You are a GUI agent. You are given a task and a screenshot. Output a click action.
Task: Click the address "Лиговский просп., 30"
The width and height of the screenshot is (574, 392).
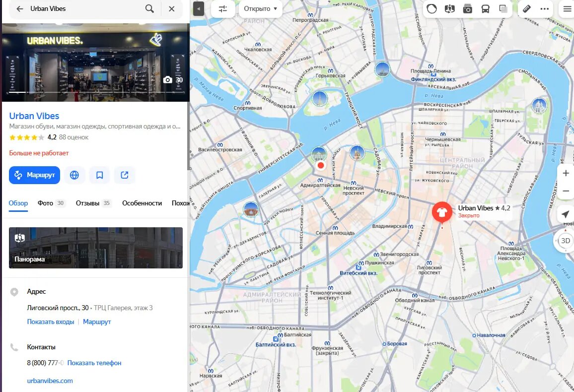[x=58, y=308]
